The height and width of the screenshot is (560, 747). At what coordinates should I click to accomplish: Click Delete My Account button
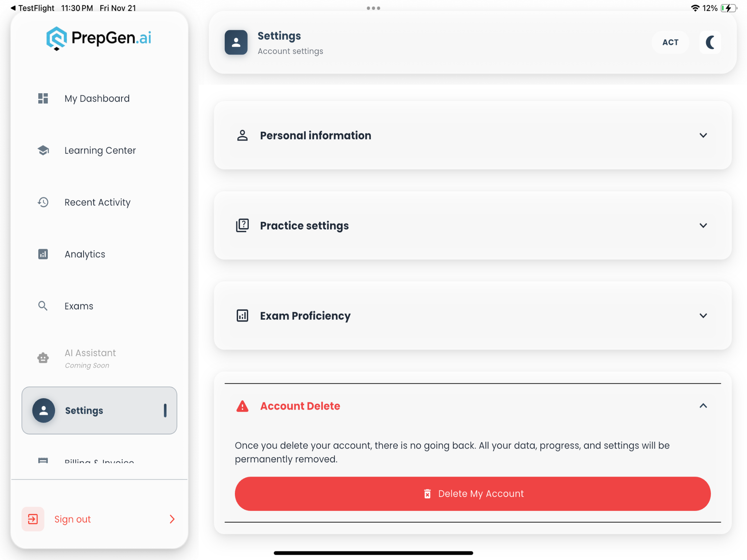(473, 494)
